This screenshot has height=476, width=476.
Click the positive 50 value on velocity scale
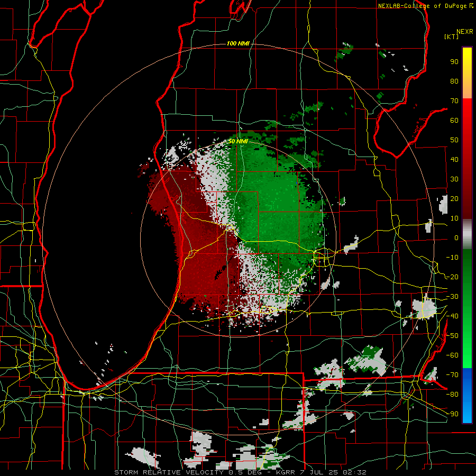(454, 140)
